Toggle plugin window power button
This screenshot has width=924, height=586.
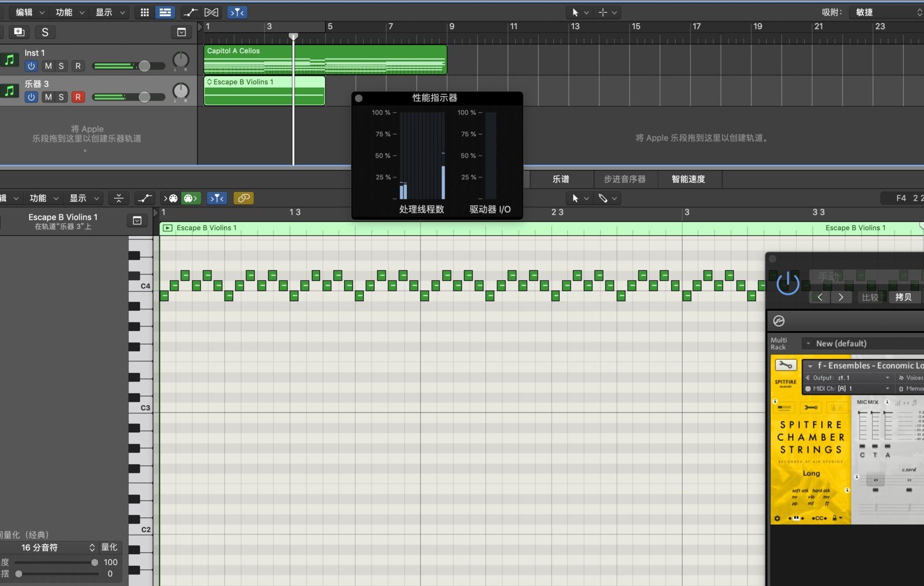(788, 283)
